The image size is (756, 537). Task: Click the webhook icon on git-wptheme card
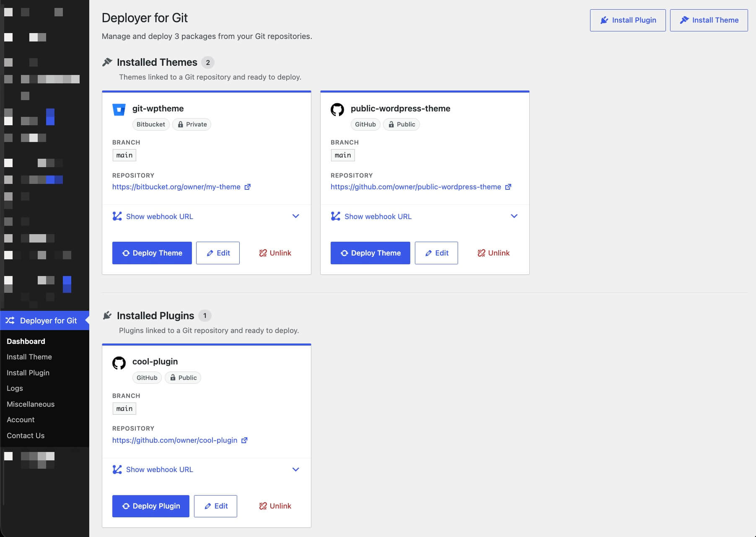[117, 216]
